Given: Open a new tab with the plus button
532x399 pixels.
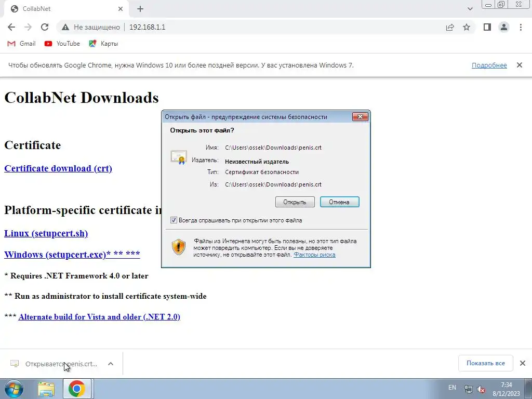Looking at the screenshot, I should click(140, 9).
